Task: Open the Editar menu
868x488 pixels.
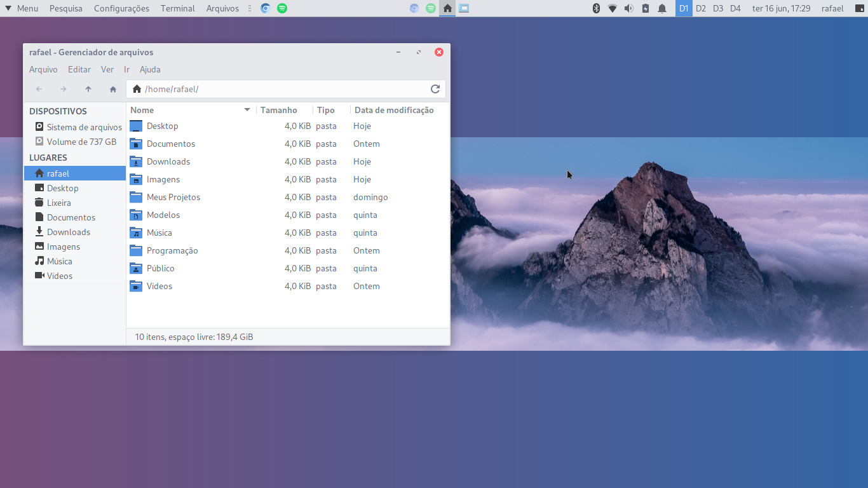Action: click(x=79, y=69)
